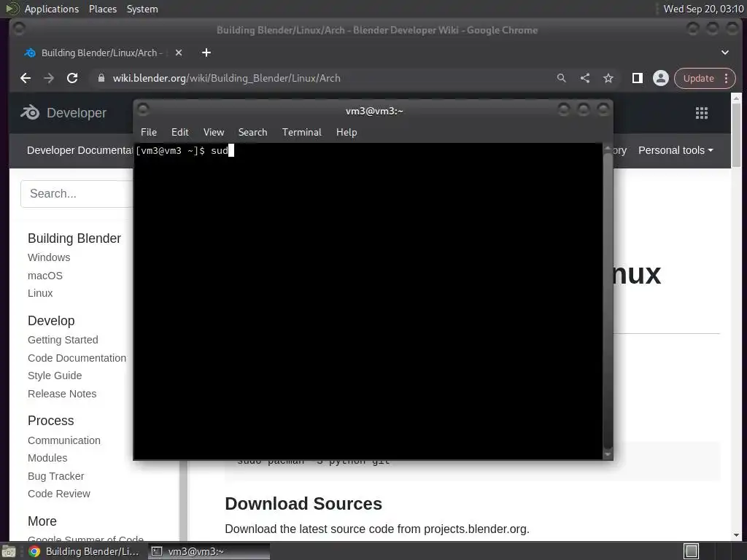
Task: Open the Style Guide link
Action: pos(55,376)
